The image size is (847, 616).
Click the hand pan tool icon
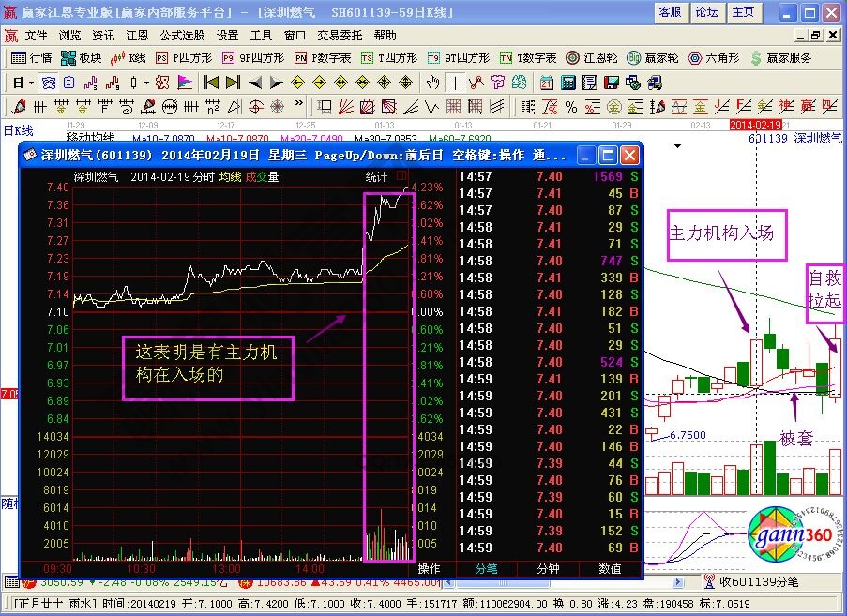pos(432,83)
